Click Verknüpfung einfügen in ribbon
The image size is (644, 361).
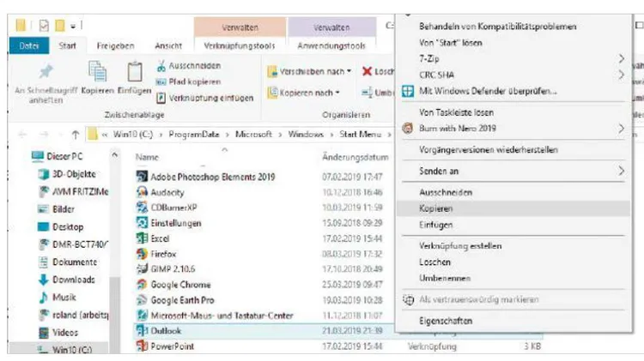pyautogui.click(x=204, y=98)
